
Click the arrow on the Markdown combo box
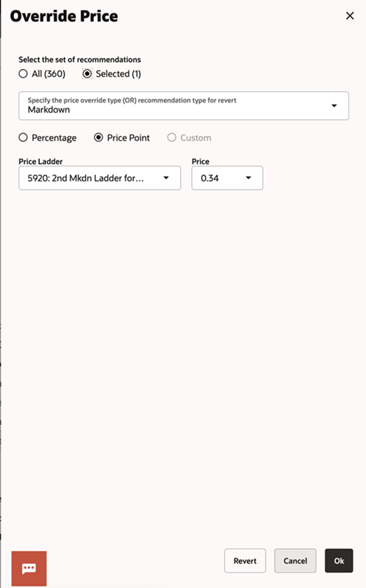pyautogui.click(x=334, y=106)
